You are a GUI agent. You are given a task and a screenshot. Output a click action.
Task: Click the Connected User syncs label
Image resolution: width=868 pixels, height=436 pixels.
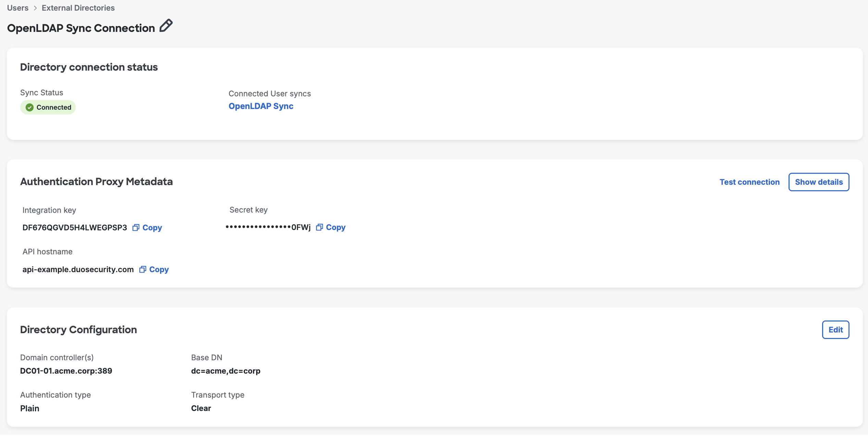click(270, 94)
